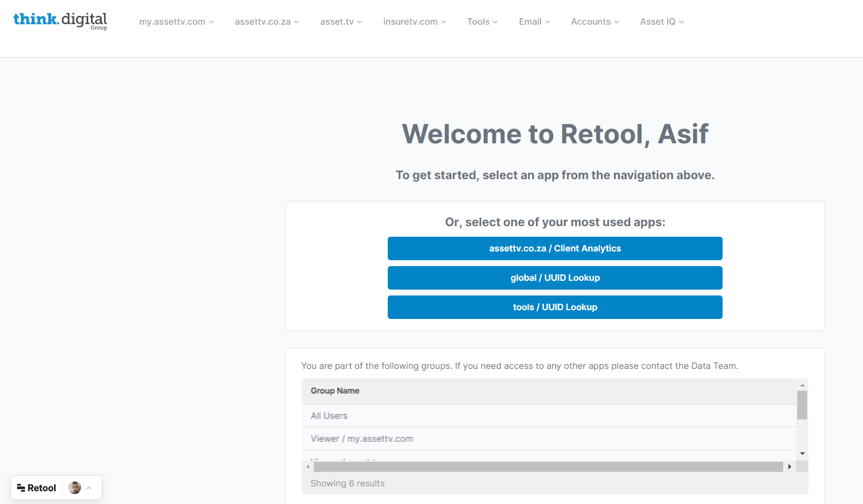This screenshot has height=504, width=863.
Task: Expand the Asset IQ menu
Action: click(x=661, y=22)
